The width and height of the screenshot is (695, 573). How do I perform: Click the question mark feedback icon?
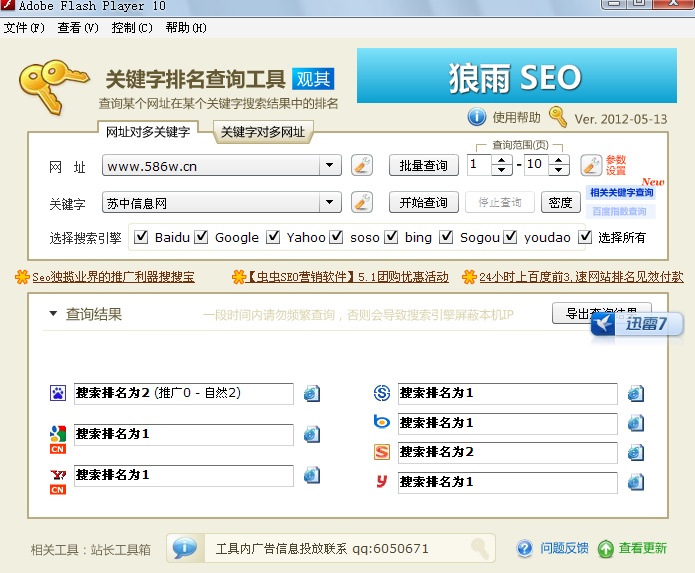524,549
